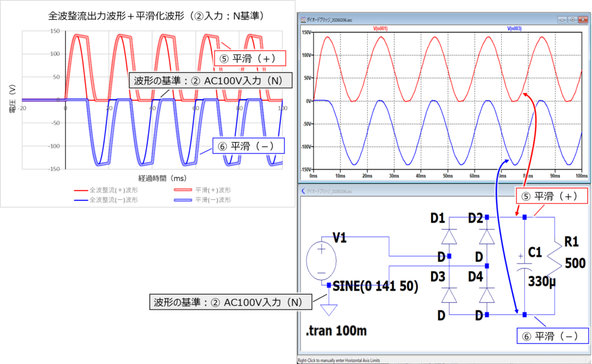This screenshot has width=592, height=364.
Task: Click the D2 diode symbol
Action: [486, 237]
